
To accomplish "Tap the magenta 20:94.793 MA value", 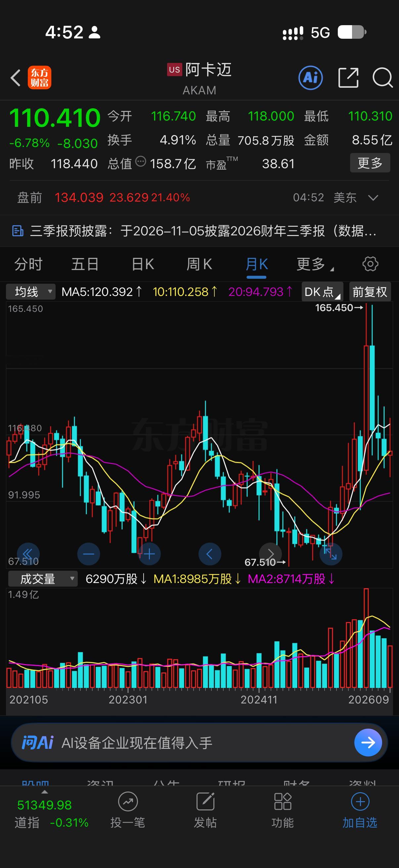I will [x=260, y=292].
